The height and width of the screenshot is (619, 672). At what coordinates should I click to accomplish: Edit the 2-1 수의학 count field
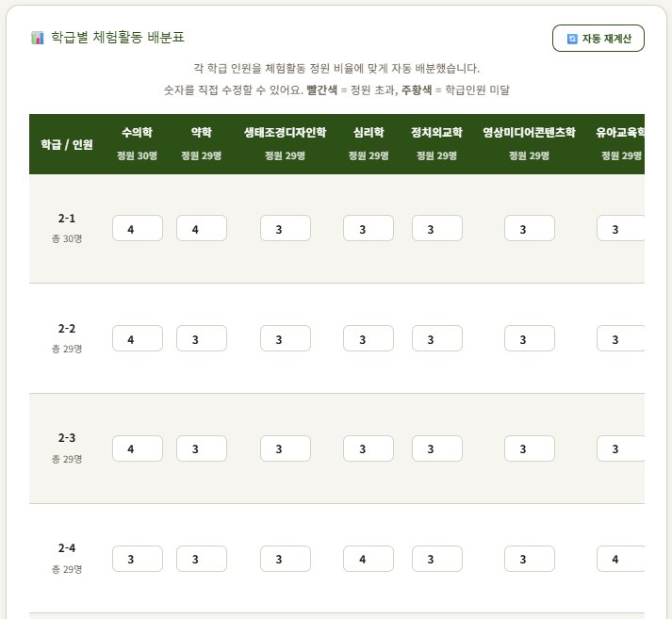pyautogui.click(x=138, y=228)
